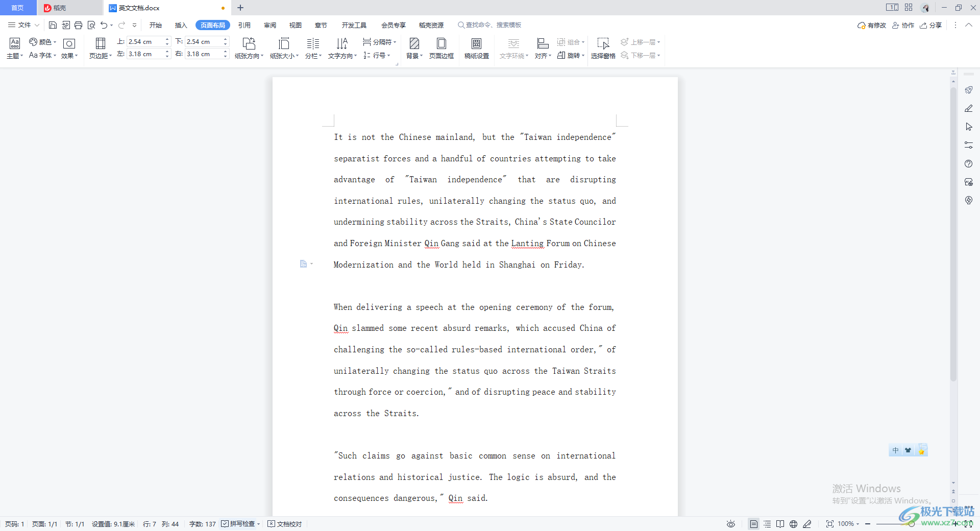This screenshot has height=531, width=980.
Task: Open 纸张大小 (Paper size) tool
Action: pos(284,49)
